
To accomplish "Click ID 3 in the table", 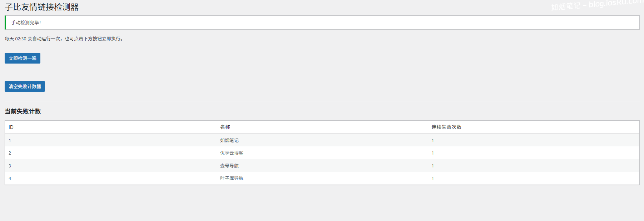I will [10, 166].
